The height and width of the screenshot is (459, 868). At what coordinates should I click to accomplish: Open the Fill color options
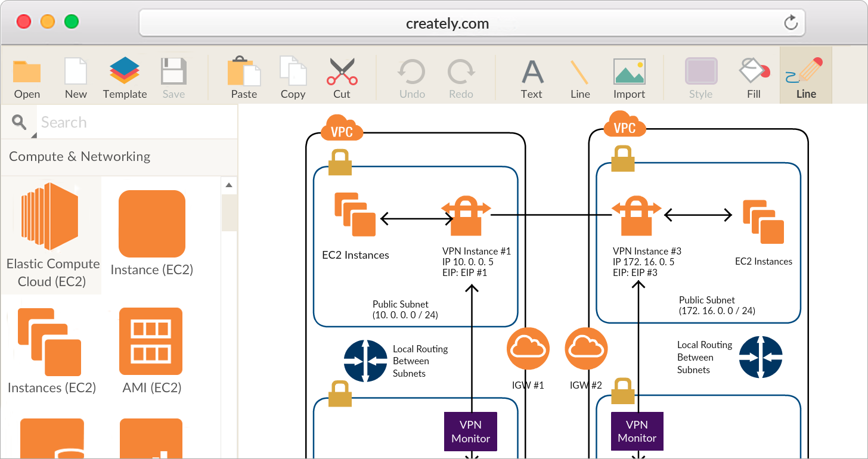tap(753, 76)
